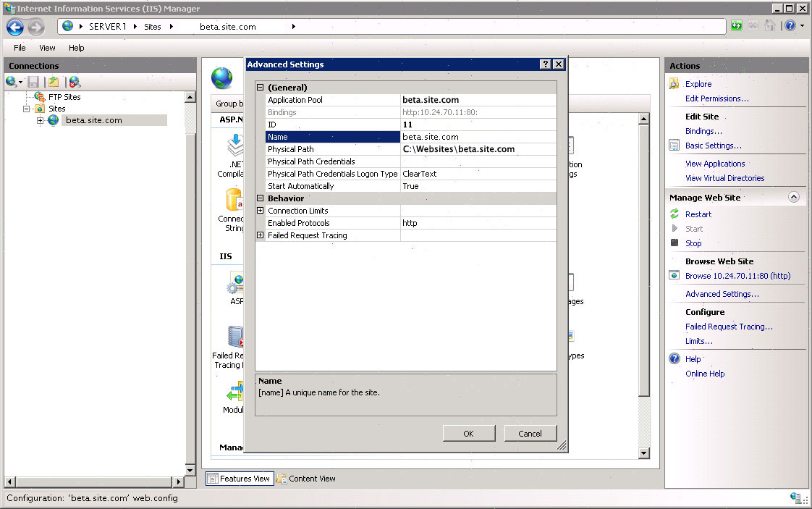Click the Limits link under Configure
This screenshot has width=812, height=509.
698,341
